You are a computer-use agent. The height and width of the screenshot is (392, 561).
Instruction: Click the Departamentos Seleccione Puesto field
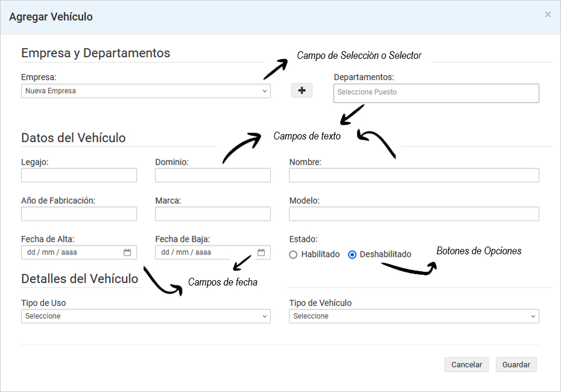click(436, 93)
